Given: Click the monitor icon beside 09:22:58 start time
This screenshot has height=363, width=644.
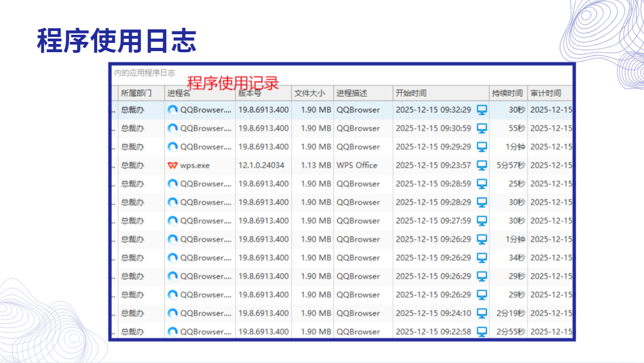Looking at the screenshot, I should click(x=482, y=331).
